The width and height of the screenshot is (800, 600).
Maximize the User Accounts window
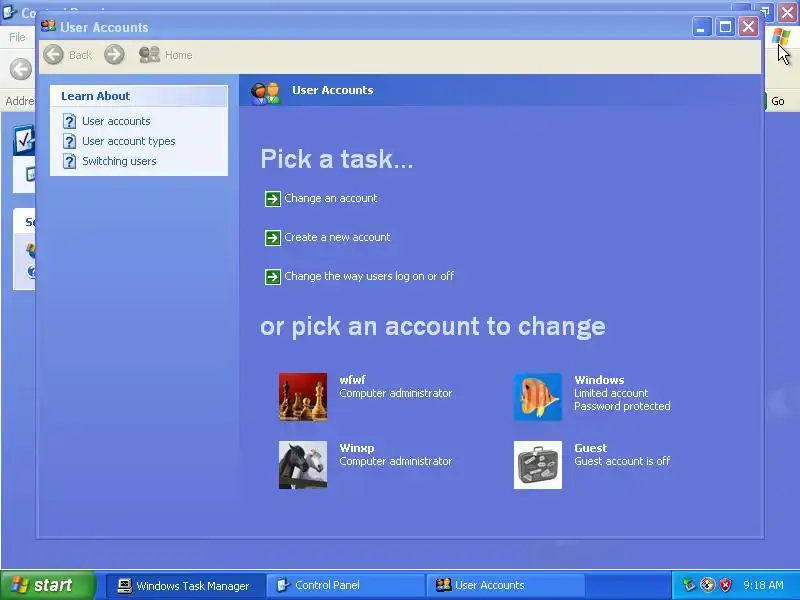click(x=725, y=27)
